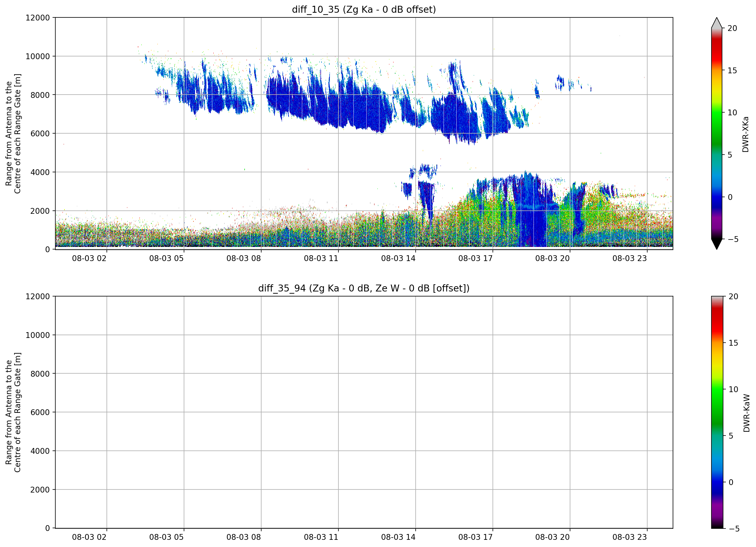The width and height of the screenshot is (756, 547).
Task: Click the blue 0 level on DWR-XKa colorbar
Action: (x=716, y=197)
